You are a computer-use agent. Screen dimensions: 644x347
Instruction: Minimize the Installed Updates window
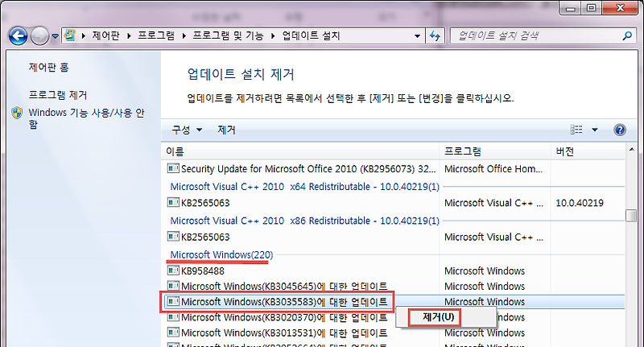[571, 7]
